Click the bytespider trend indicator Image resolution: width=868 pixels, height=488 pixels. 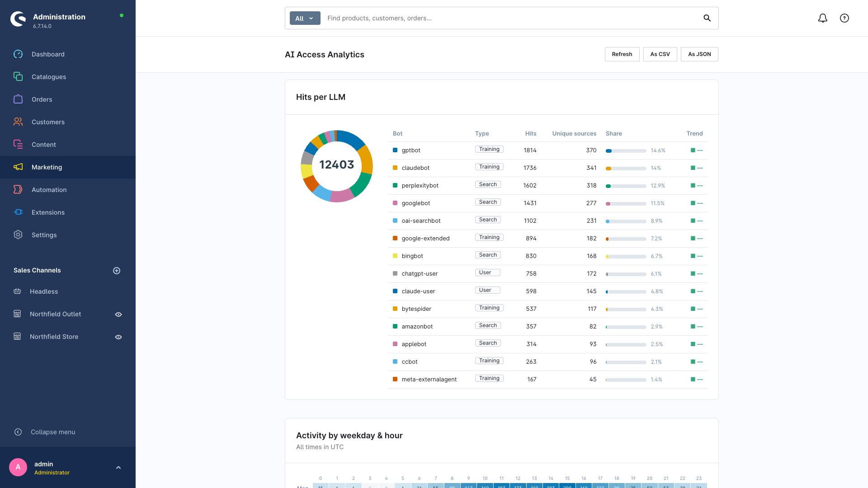click(x=697, y=309)
